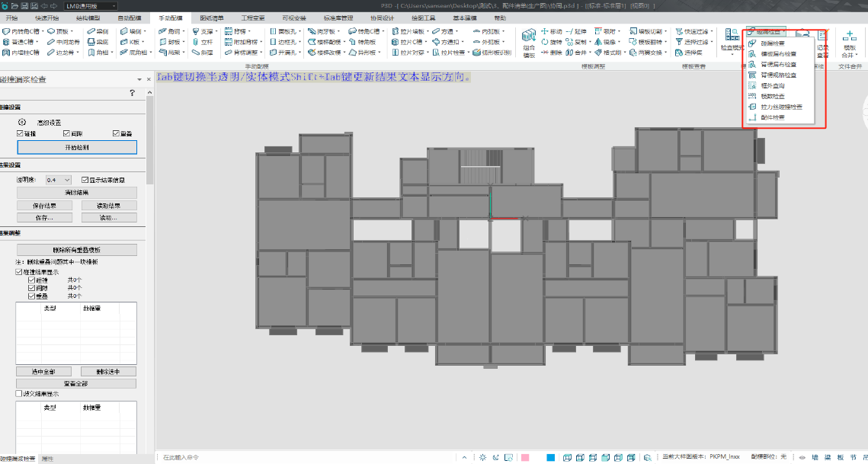
Task: Click the 镜像 mirror tool icon
Action: point(598,42)
